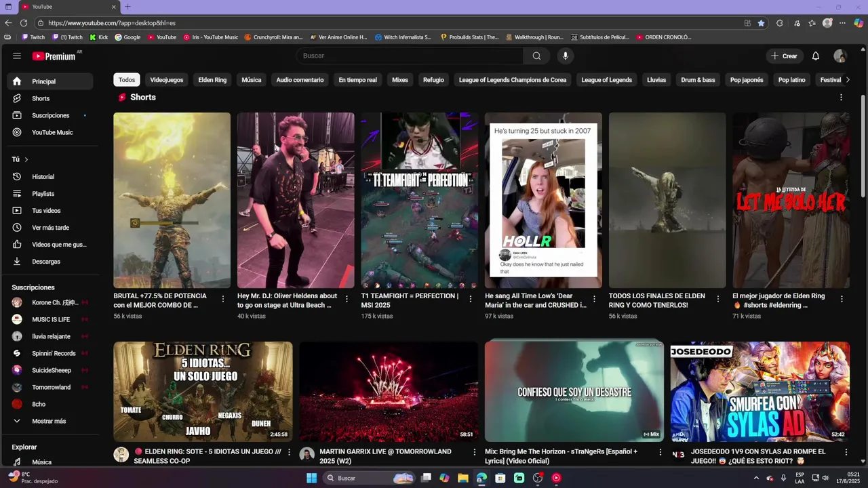Open options menu of El mejor jugador short
Screen dimensions: 868x488
coord(842,298)
